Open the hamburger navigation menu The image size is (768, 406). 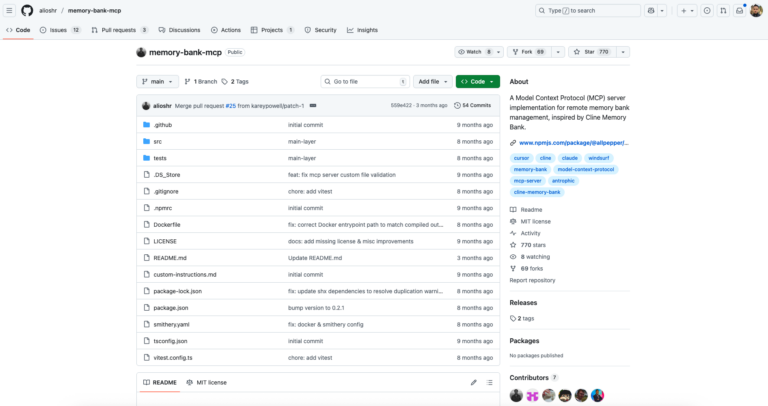click(x=9, y=10)
